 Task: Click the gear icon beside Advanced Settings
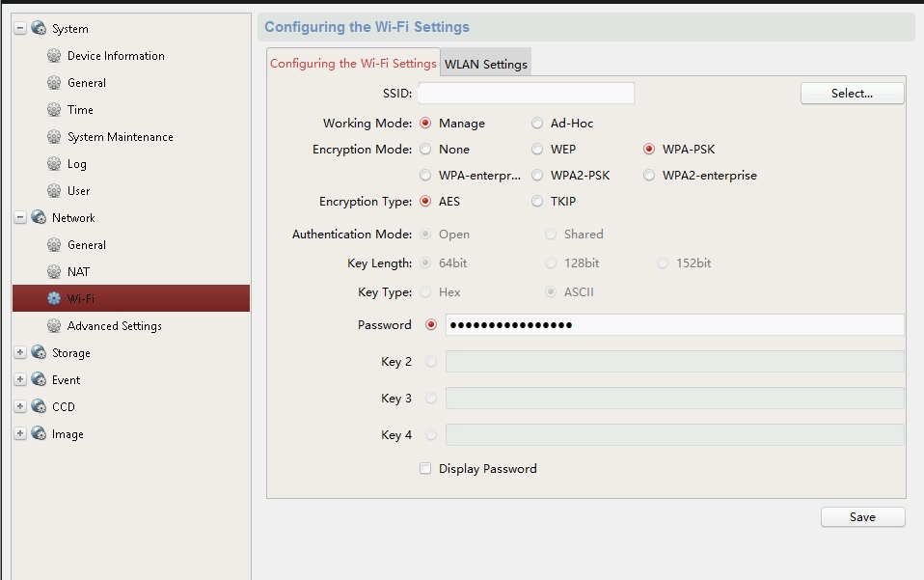pyautogui.click(x=54, y=326)
